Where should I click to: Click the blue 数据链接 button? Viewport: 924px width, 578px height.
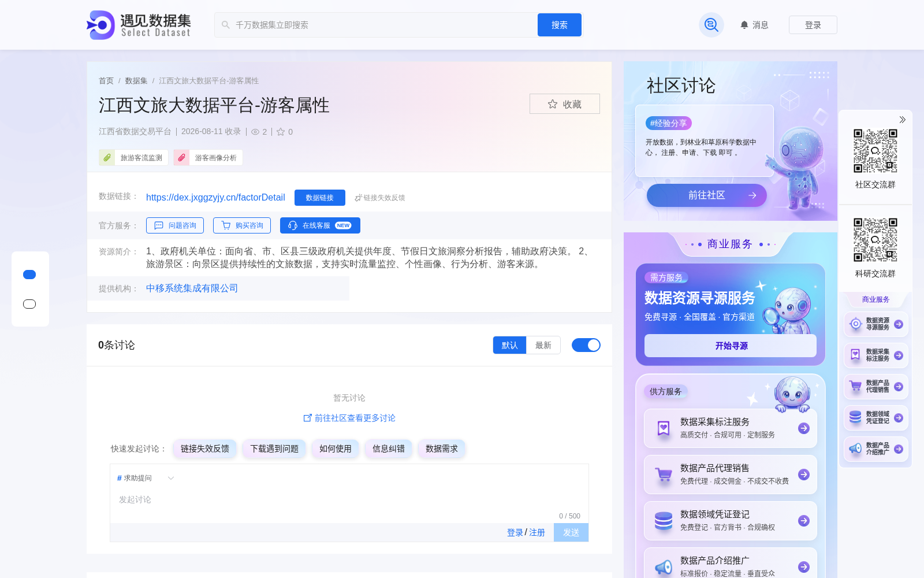click(x=320, y=198)
